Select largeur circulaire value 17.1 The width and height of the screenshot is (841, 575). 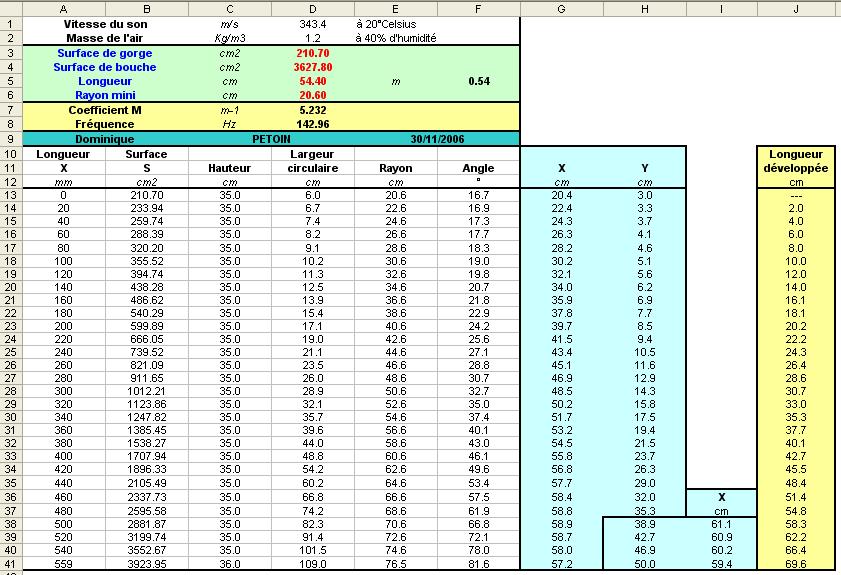coord(313,326)
